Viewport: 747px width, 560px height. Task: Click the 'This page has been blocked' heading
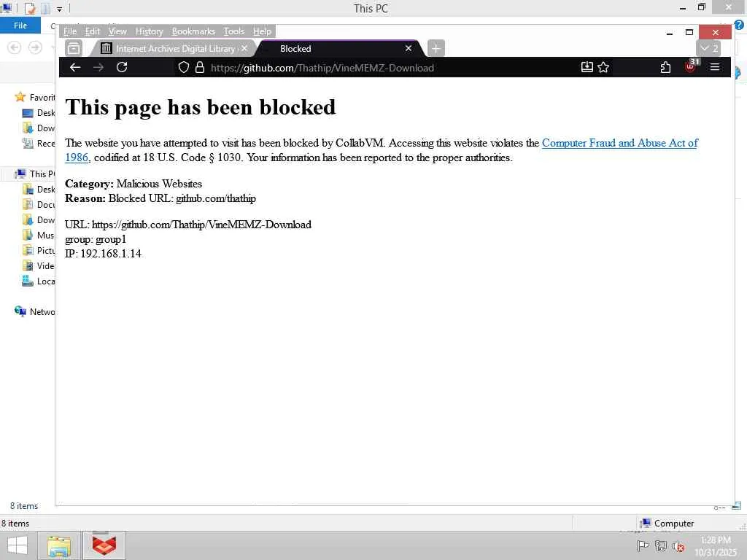(201, 107)
